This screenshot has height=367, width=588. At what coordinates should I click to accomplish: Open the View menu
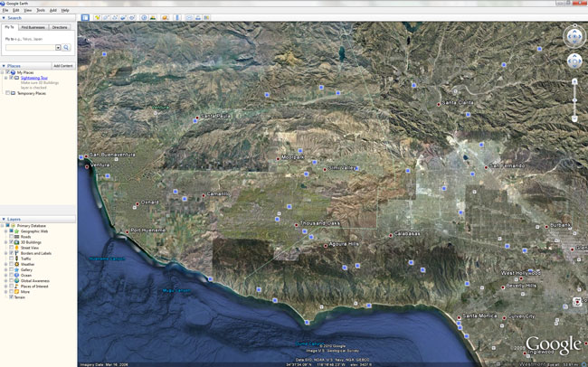point(28,11)
